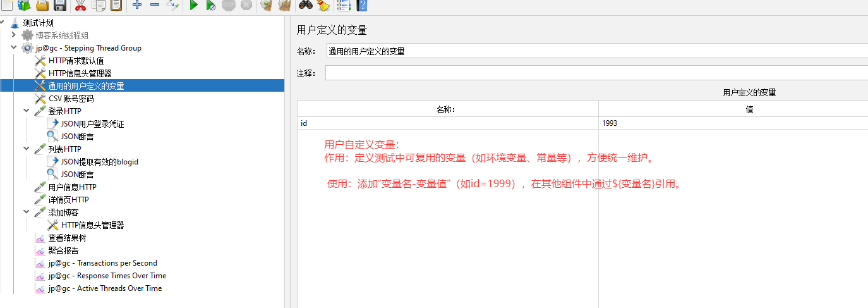Image resolution: width=868 pixels, height=308 pixels.
Task: Click the blue plus Expand All icon
Action: click(x=137, y=5)
